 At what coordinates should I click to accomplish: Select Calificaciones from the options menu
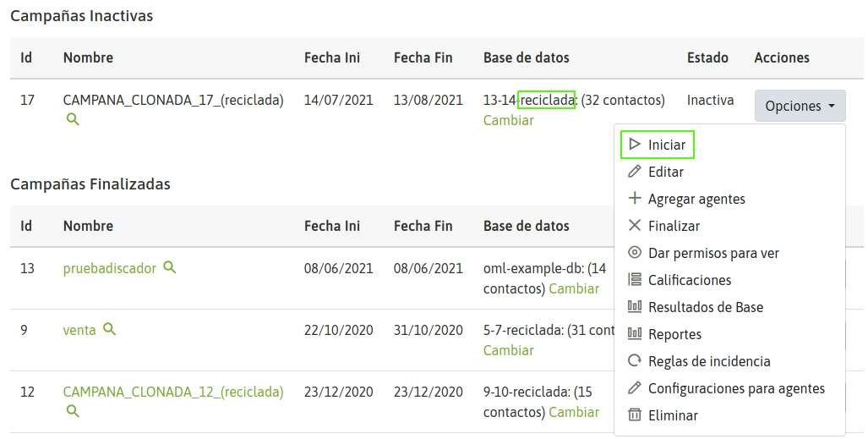coord(690,281)
